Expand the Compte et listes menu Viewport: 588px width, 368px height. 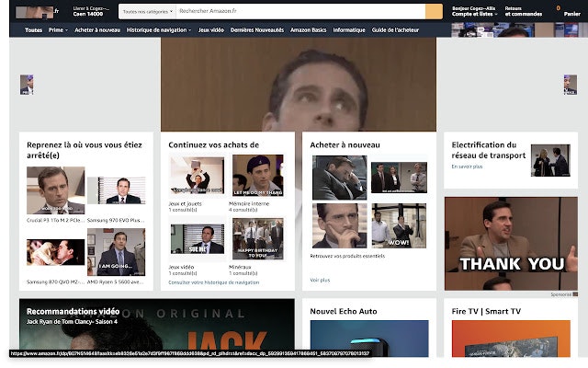tap(474, 11)
